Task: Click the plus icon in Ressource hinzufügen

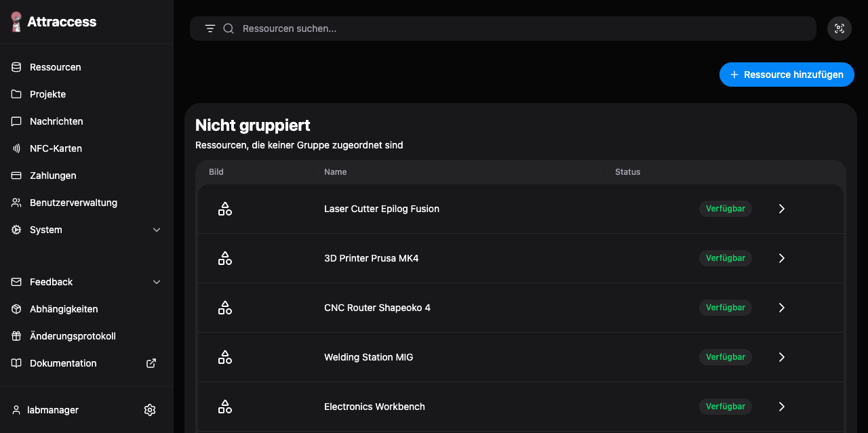Action: point(734,75)
